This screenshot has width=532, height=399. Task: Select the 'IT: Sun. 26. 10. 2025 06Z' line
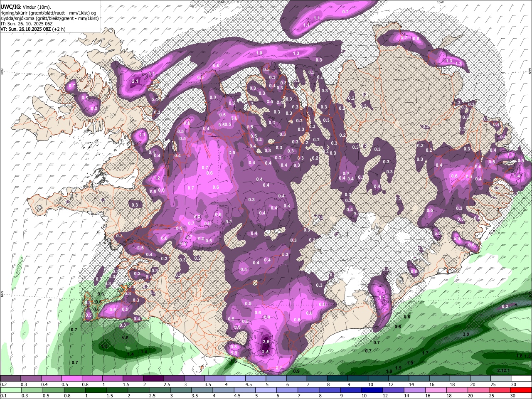coord(27,24)
